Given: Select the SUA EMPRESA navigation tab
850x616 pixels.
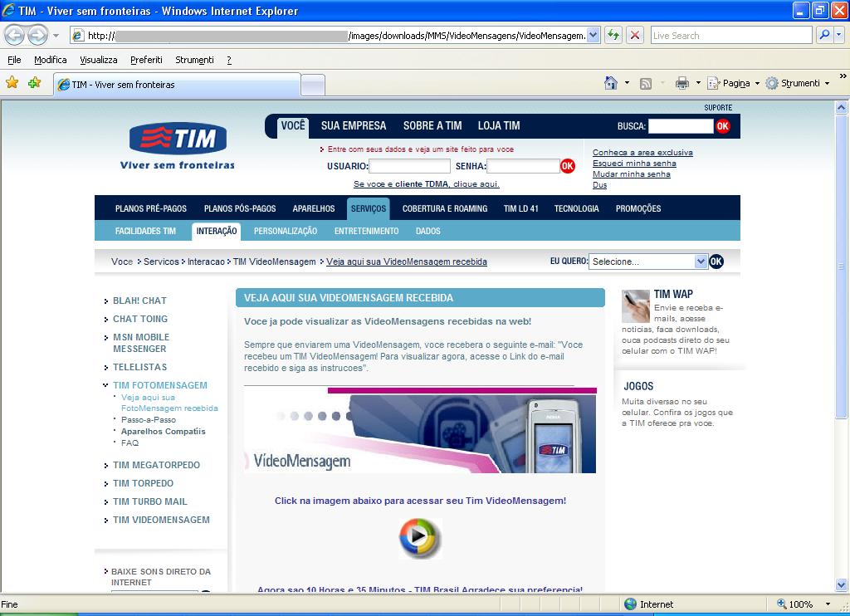Looking at the screenshot, I should [354, 126].
